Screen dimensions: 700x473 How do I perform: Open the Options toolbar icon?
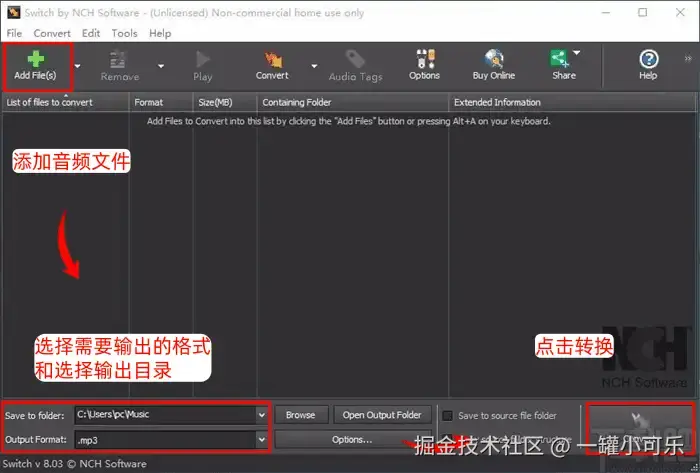coord(424,66)
